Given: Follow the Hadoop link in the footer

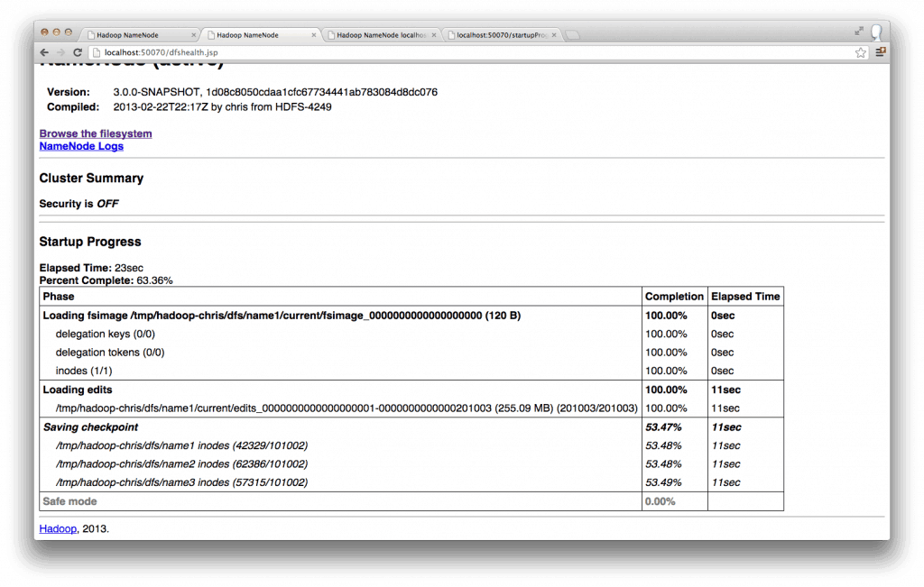Looking at the screenshot, I should pos(58,528).
